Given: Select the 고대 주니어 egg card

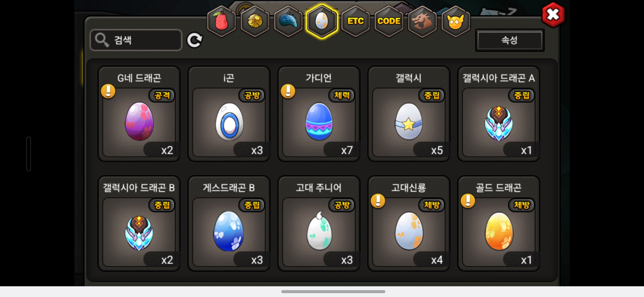Looking at the screenshot, I should (x=319, y=223).
